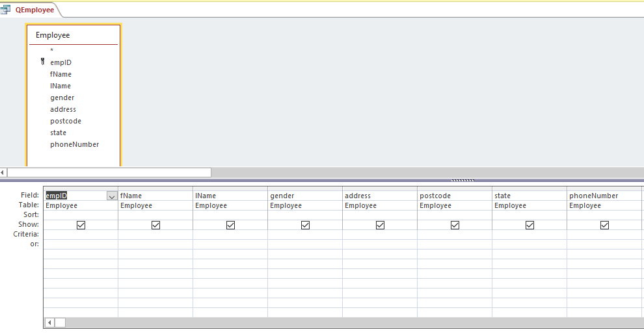The width and height of the screenshot is (644, 334).
Task: Click the phoneNumber cell in the Field row
Action: (604, 196)
